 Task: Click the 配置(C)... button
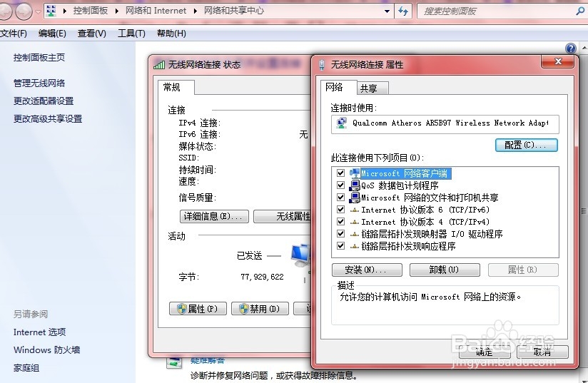526,145
